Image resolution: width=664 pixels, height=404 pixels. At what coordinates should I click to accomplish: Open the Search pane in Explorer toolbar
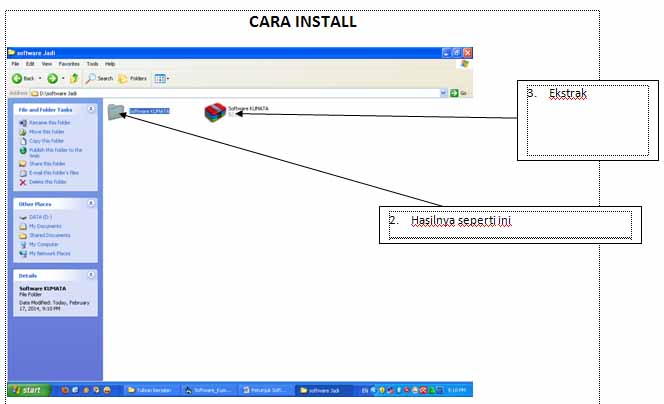99,78
